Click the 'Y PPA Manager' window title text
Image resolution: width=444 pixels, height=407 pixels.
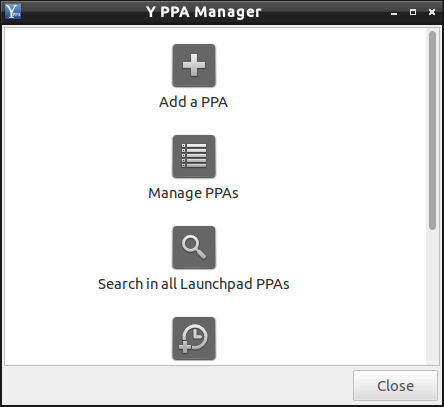[x=204, y=12]
